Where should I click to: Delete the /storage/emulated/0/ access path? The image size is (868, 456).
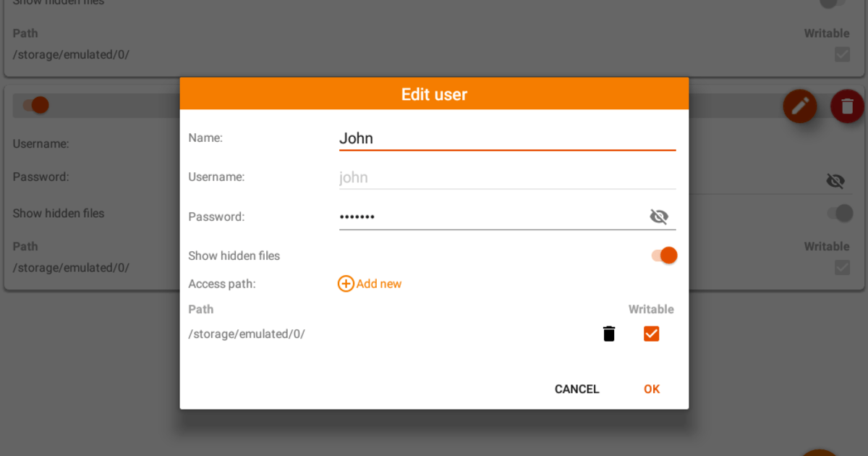[608, 334]
